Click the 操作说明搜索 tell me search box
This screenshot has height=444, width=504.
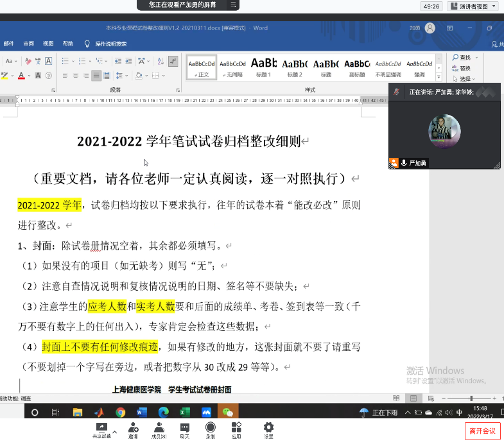pos(110,44)
